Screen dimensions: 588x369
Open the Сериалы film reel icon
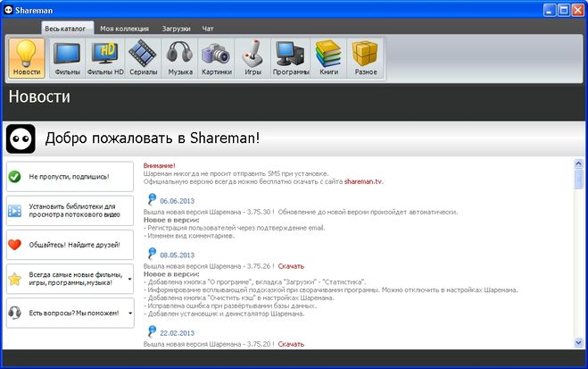tap(143, 57)
